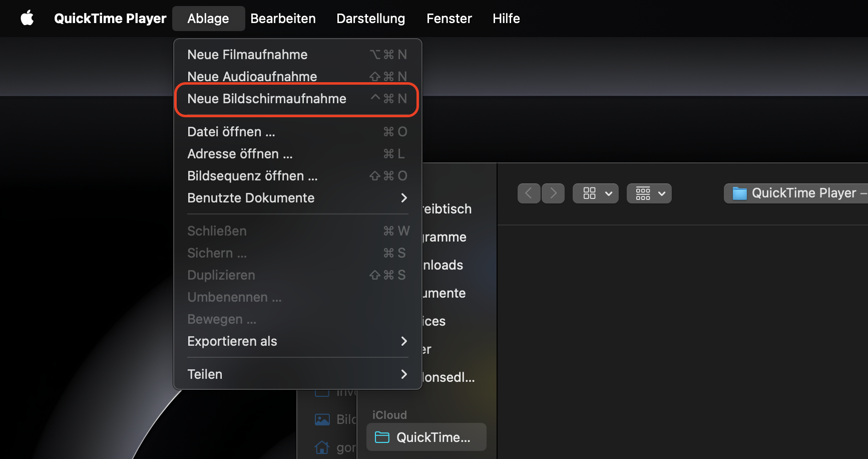Image resolution: width=868 pixels, height=459 pixels.
Task: Open the Hilfe menu
Action: point(506,19)
